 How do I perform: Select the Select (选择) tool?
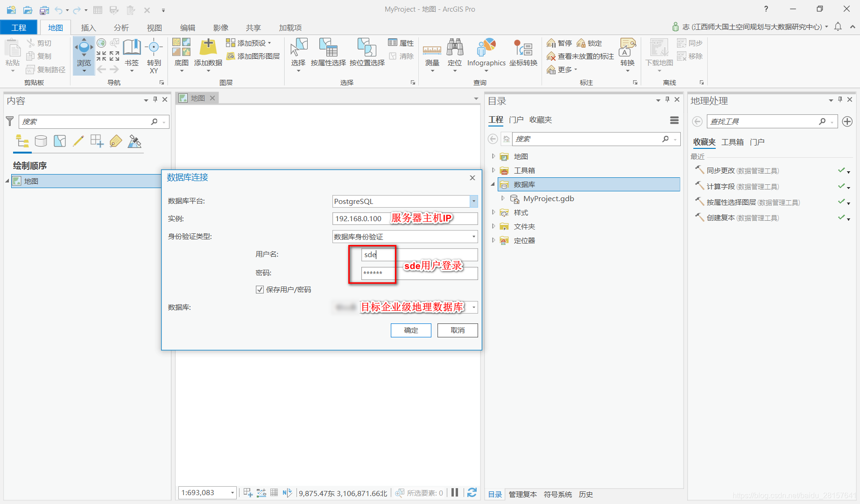[298, 55]
